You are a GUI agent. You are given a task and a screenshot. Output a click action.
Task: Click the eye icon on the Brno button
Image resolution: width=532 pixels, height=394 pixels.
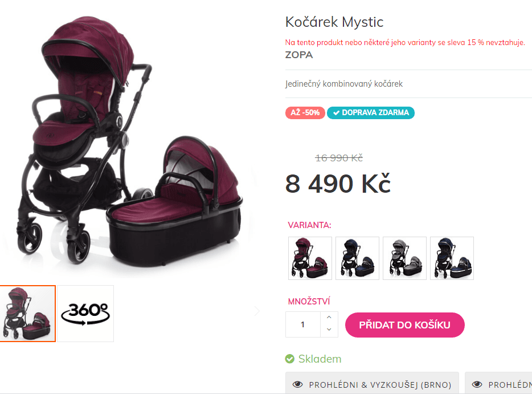tap(297, 384)
